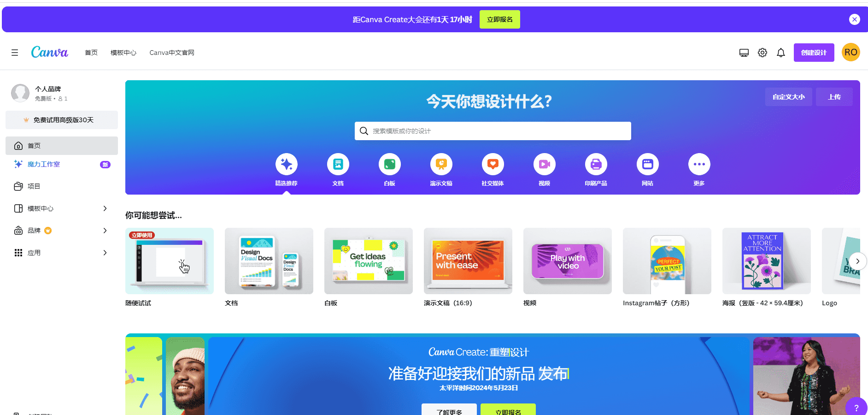Select the 演示文稿 category icon
Viewport: 868px width, 415px height.
(x=441, y=164)
